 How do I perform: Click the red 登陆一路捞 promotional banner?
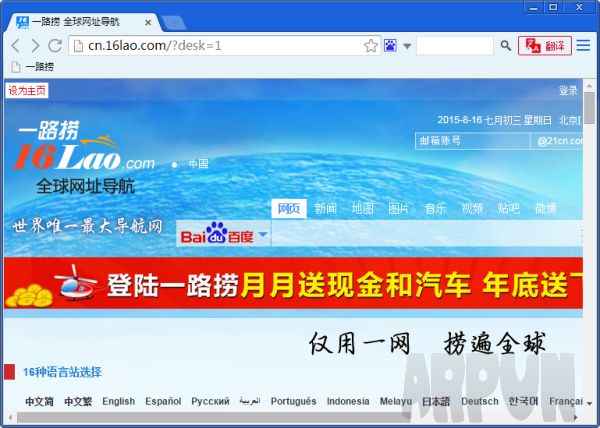pos(293,283)
